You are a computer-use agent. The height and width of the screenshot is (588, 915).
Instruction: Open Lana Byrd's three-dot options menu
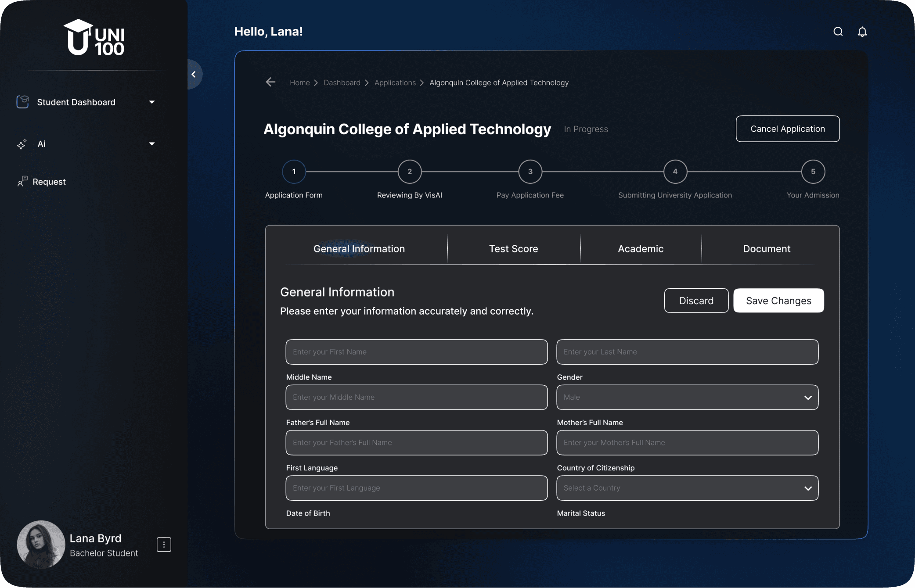click(x=164, y=545)
